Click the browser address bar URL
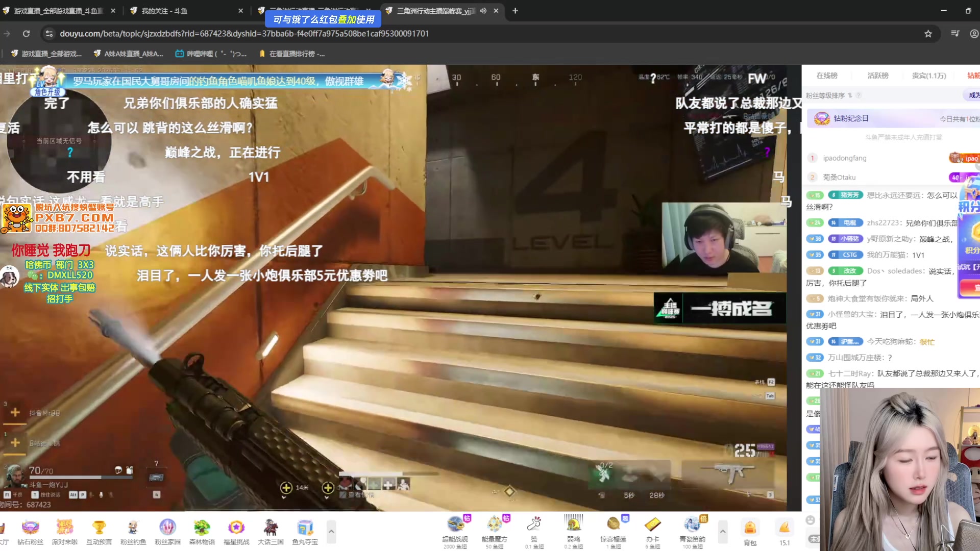Screen dimensions: 980x551 tap(244, 34)
